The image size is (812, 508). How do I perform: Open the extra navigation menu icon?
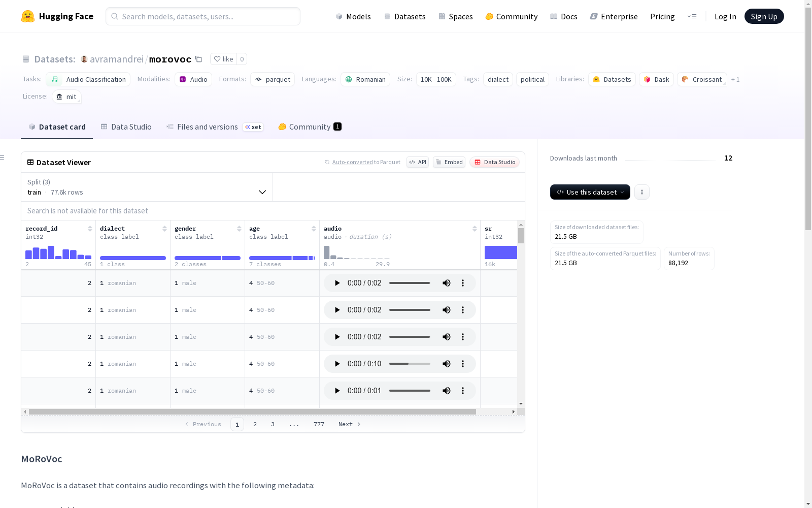pos(692,16)
